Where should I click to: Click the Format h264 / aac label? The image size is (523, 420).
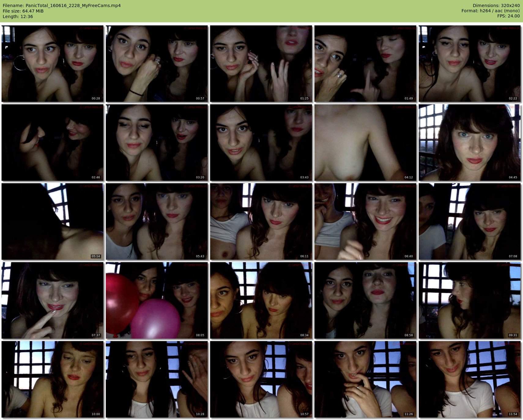coord(490,11)
